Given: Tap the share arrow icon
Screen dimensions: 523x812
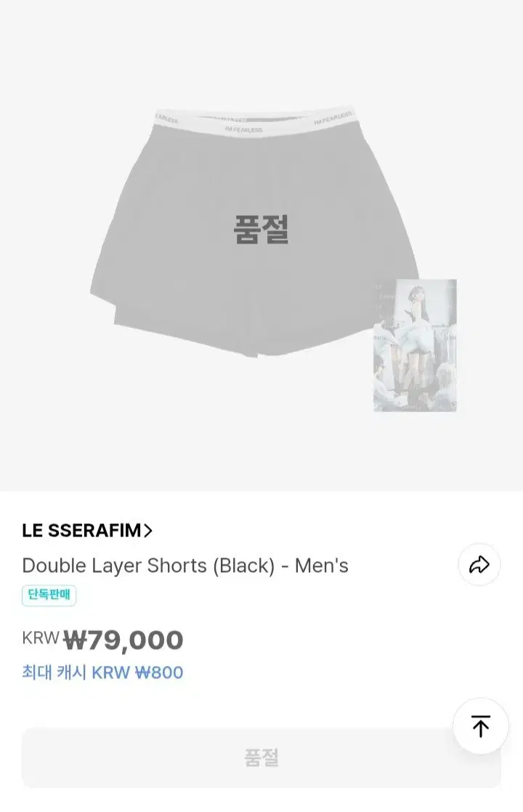Looking at the screenshot, I should click(x=479, y=565).
